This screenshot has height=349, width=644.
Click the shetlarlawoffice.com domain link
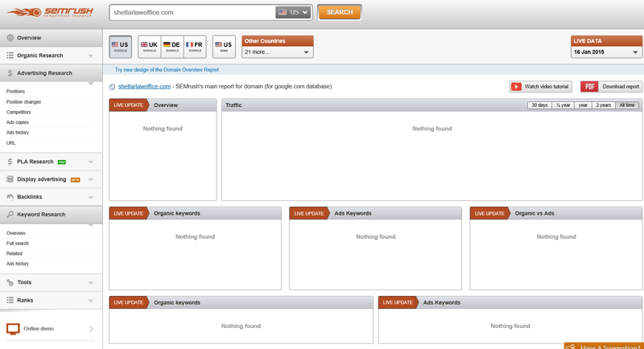[x=144, y=87]
